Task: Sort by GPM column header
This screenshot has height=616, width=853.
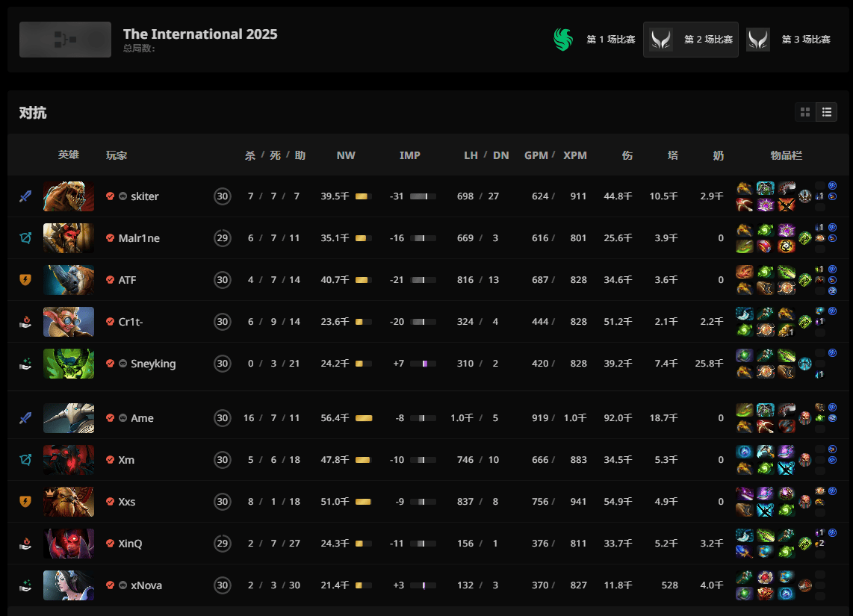Action: (536, 155)
